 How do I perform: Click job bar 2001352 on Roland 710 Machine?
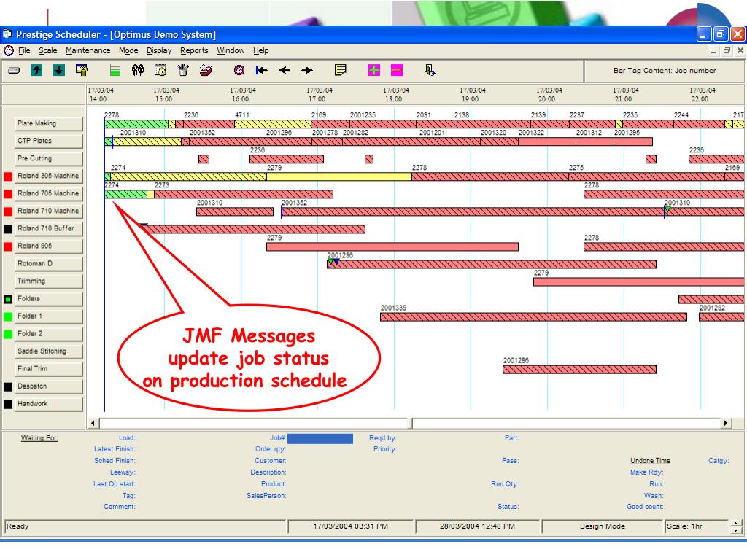point(472,211)
